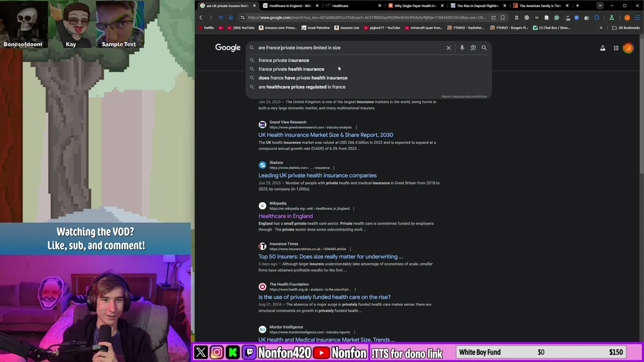Click the Chrome address bar URL
Image resolution: width=644 pixels, height=362 pixels.
367,18
